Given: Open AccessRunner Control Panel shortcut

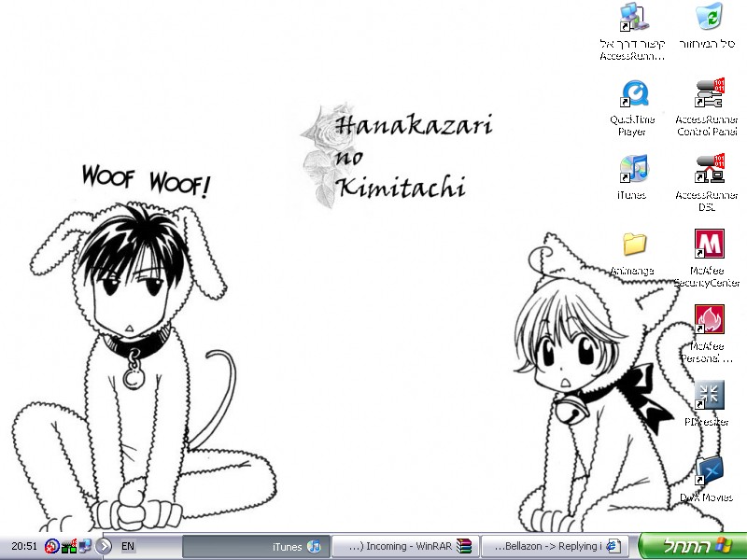Looking at the screenshot, I should point(709,94).
